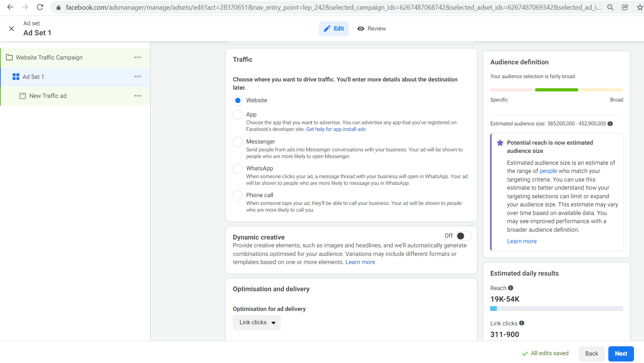Select Website Traffic Campaign in the tree

click(x=75, y=58)
